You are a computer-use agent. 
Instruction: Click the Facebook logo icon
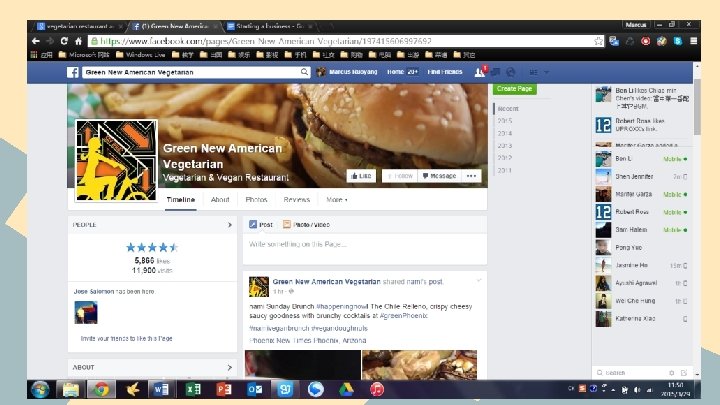point(73,72)
